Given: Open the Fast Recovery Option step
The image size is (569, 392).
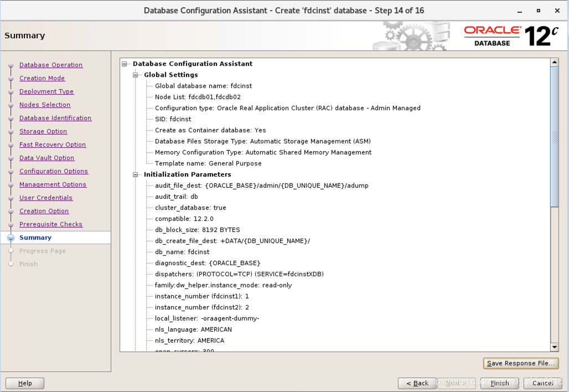Looking at the screenshot, I should coord(53,145).
